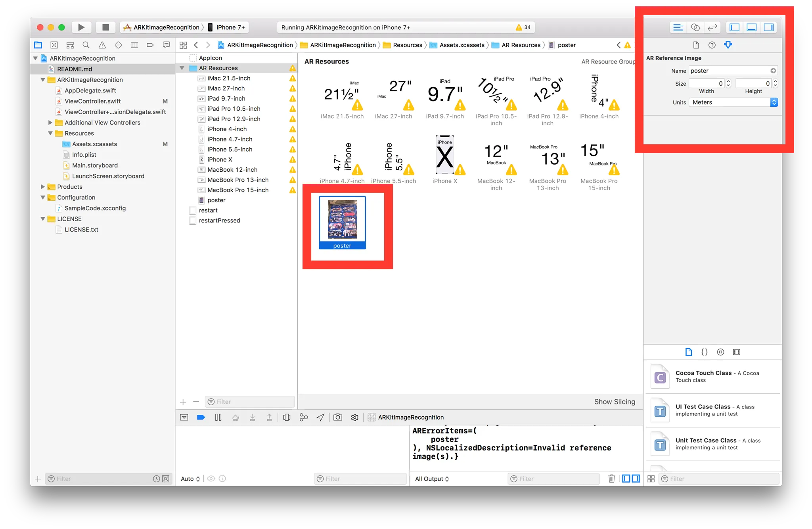The height and width of the screenshot is (529, 812).
Task: Toggle the Utilities panel visibility
Action: 768,27
